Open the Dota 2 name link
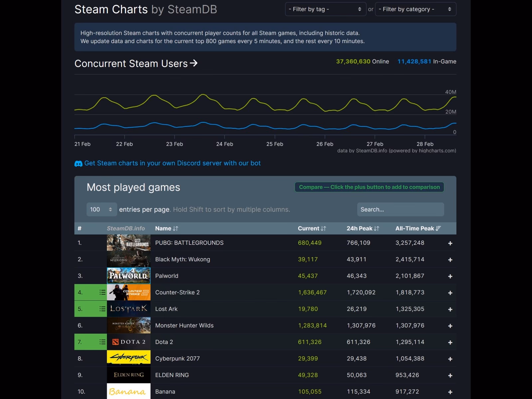Screen dimensions: 532x399 [x=164, y=342]
